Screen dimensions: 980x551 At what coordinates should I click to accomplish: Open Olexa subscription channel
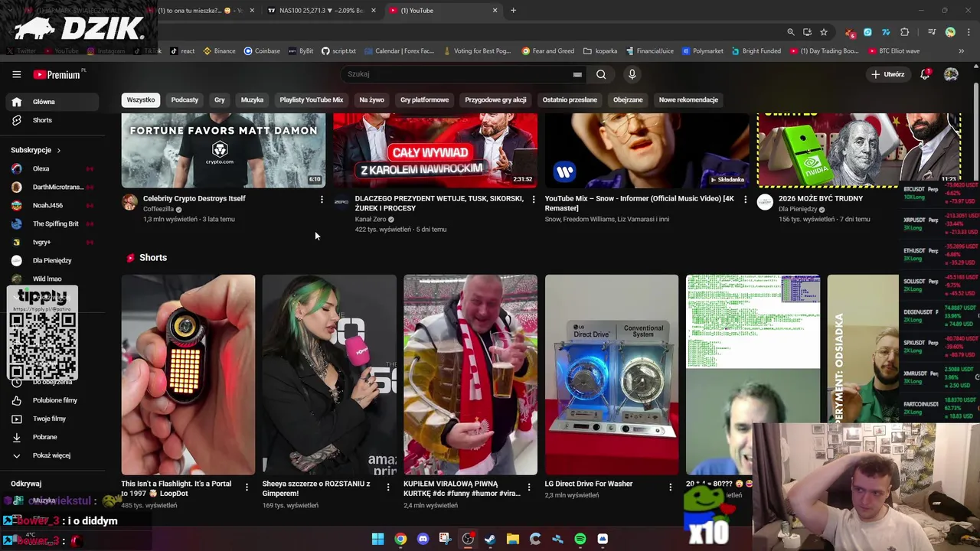53,168
